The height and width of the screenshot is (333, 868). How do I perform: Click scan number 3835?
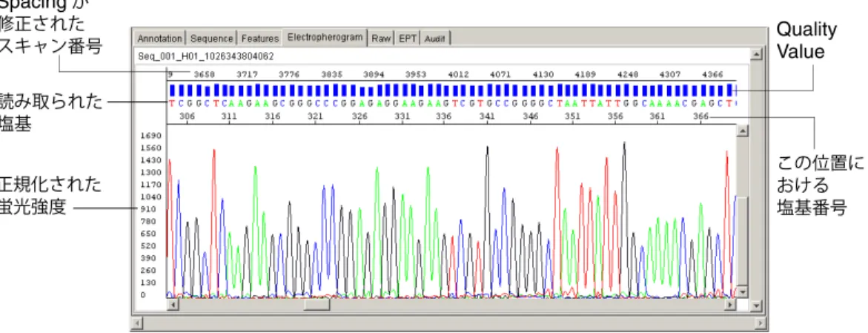[331, 73]
